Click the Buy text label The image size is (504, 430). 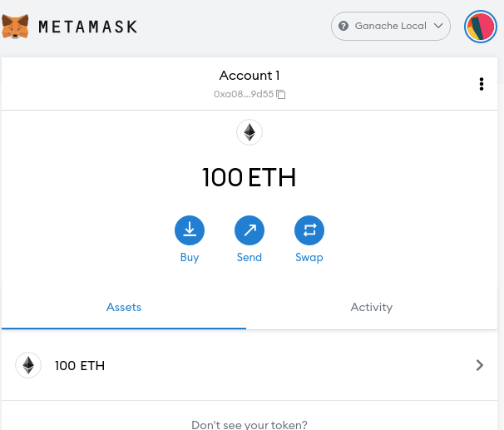[x=190, y=258]
